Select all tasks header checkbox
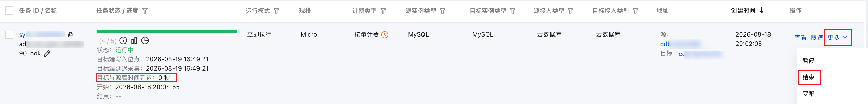Viewport: 868px width, 104px height. (x=10, y=11)
